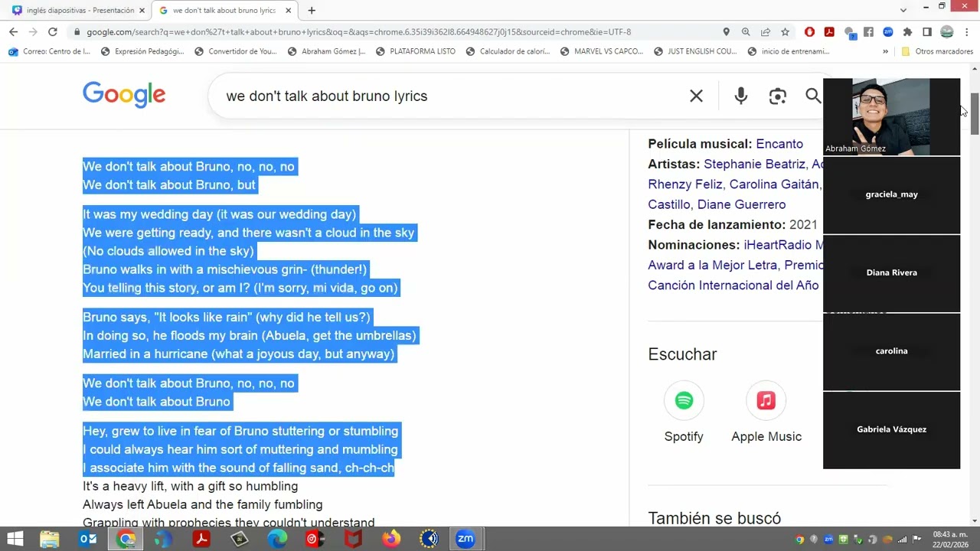Bookmark this page with the star icon
The width and height of the screenshot is (980, 551).
(x=785, y=31)
